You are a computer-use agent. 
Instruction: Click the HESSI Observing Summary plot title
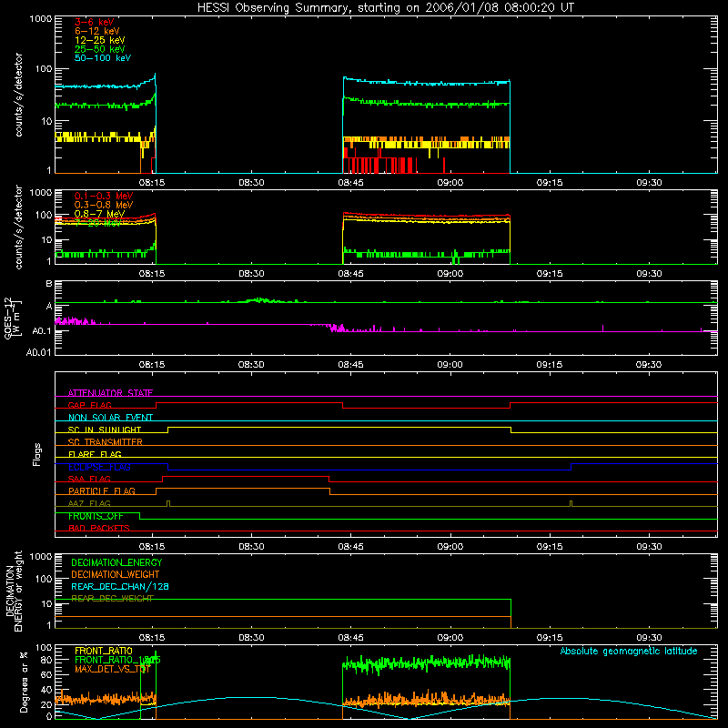tap(385, 8)
